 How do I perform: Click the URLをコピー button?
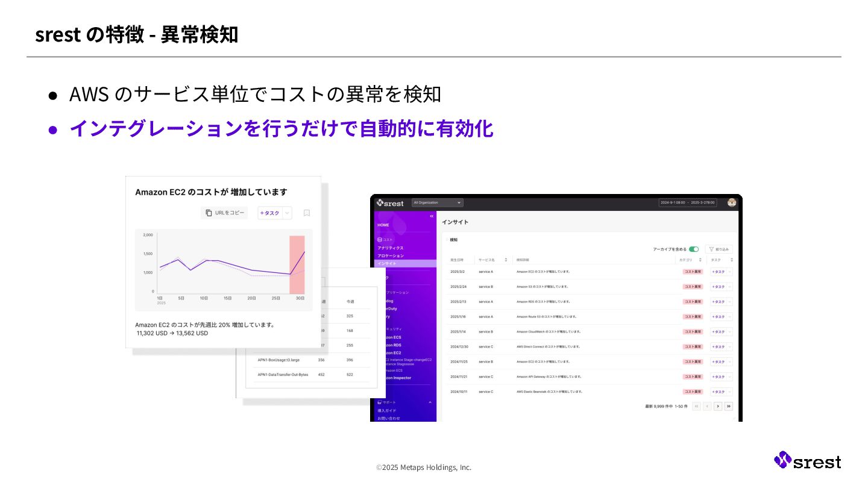tap(224, 213)
